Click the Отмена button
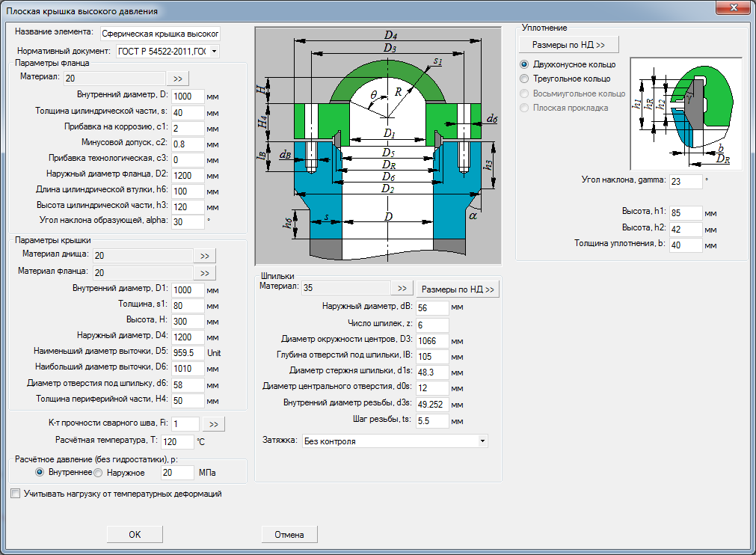 click(289, 534)
